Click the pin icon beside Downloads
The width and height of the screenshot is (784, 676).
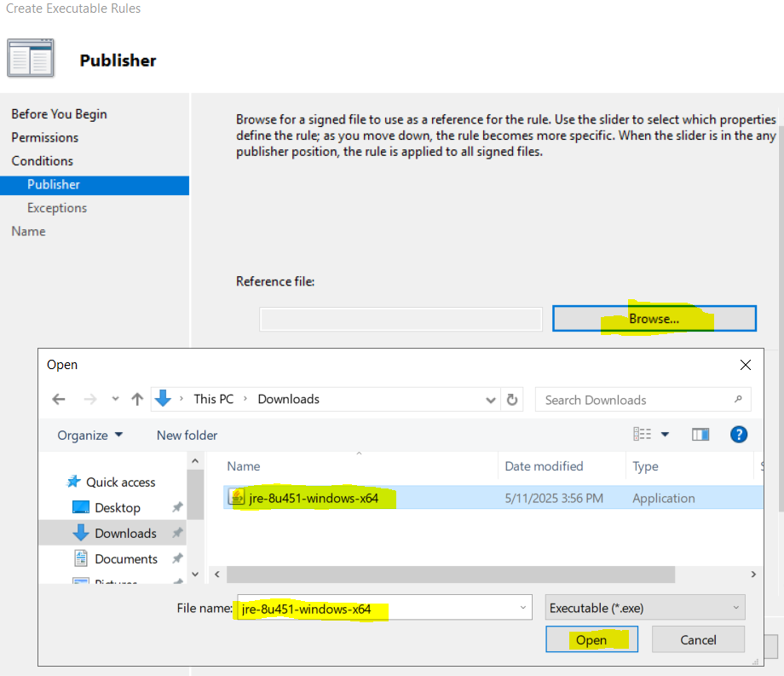pos(177,533)
